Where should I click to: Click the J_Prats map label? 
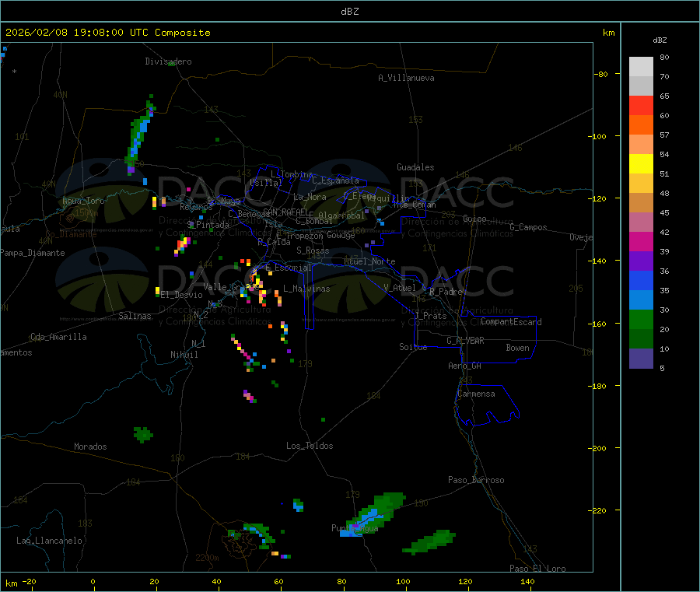[431, 316]
